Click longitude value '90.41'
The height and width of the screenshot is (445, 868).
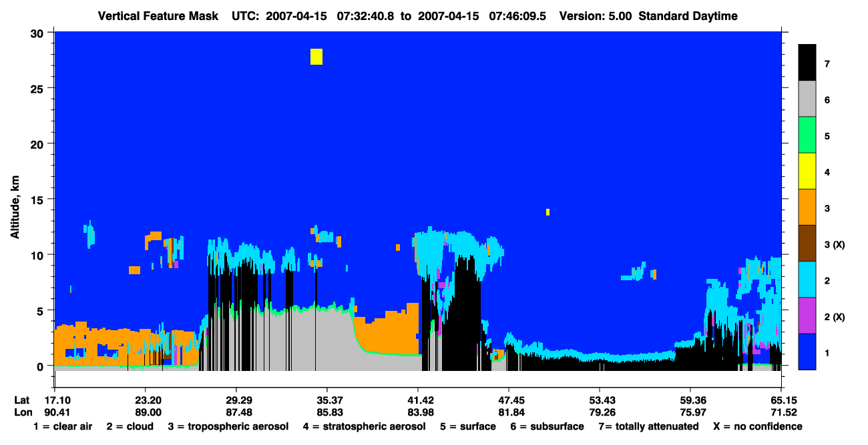[x=55, y=412]
